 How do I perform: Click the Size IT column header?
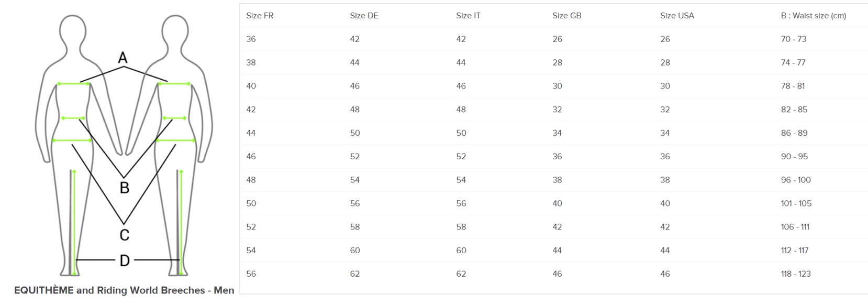468,16
